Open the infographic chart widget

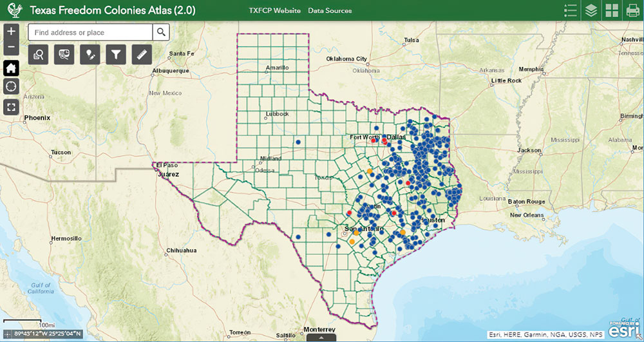click(x=64, y=55)
